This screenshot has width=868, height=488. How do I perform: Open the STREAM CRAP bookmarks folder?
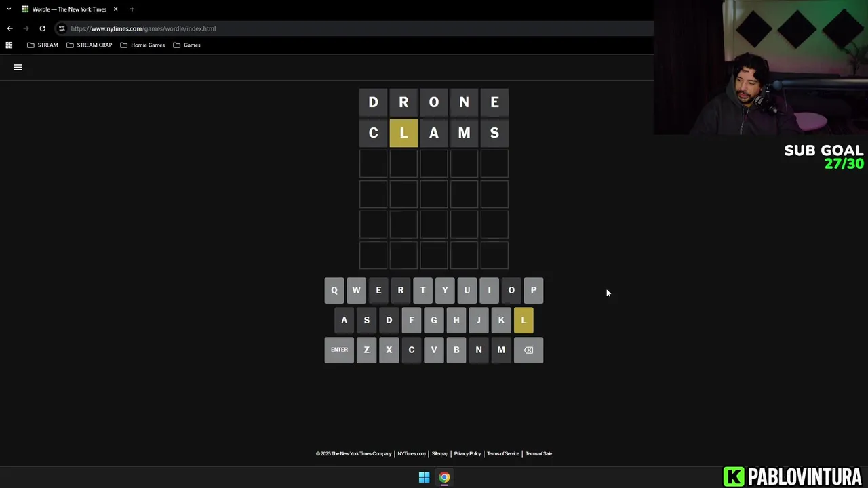[x=89, y=45]
